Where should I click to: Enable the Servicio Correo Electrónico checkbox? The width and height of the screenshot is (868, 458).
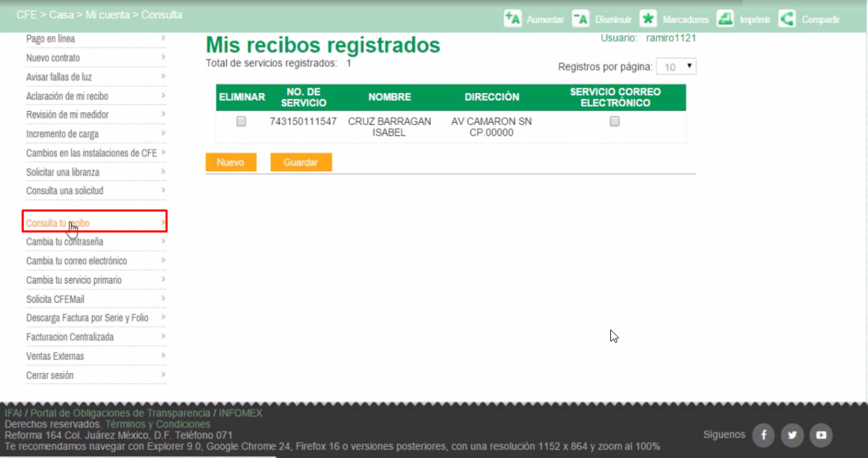click(x=615, y=121)
